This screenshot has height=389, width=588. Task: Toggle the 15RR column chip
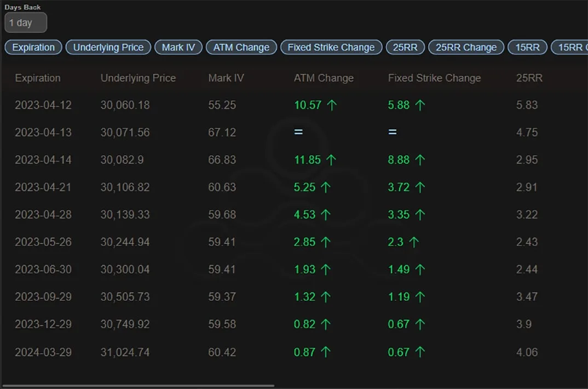coord(528,47)
